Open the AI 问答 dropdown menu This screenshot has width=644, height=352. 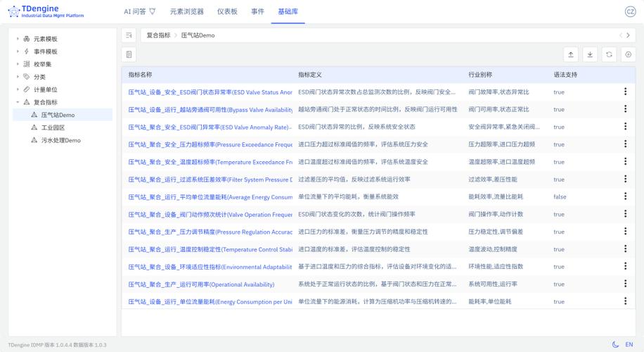pos(139,12)
